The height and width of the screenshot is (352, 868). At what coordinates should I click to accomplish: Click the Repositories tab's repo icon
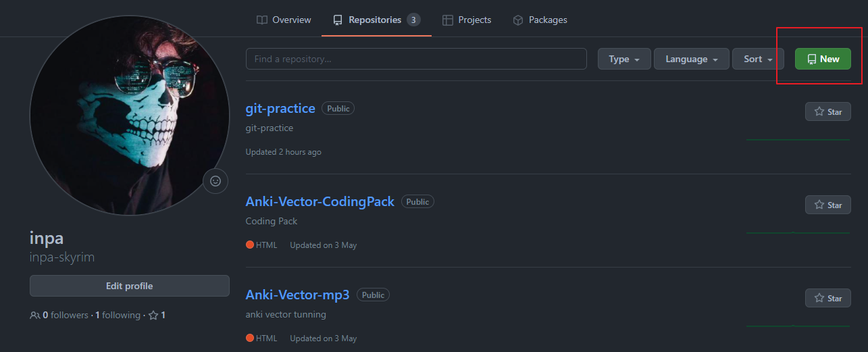coord(338,20)
